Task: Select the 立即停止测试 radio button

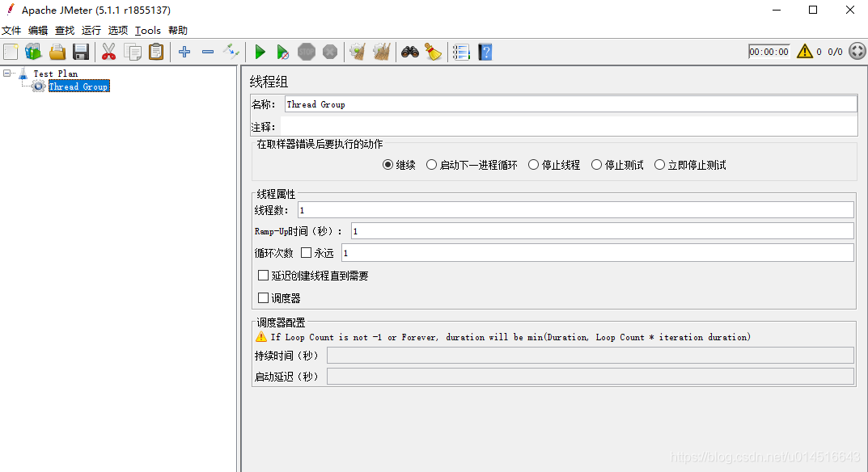Action: (x=659, y=165)
